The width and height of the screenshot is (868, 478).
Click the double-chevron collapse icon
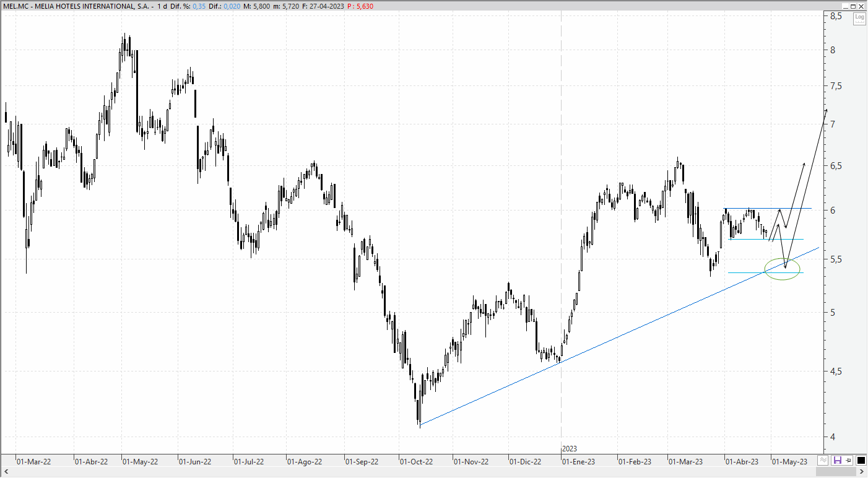(823, 460)
